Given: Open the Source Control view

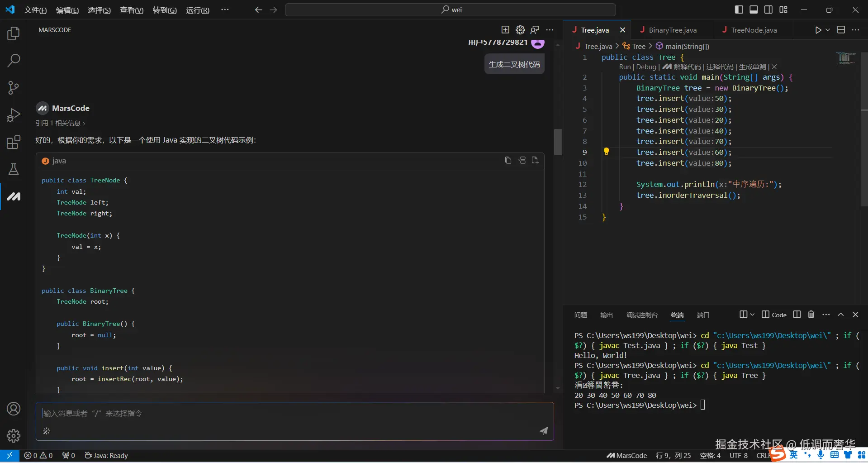Looking at the screenshot, I should click(x=14, y=87).
